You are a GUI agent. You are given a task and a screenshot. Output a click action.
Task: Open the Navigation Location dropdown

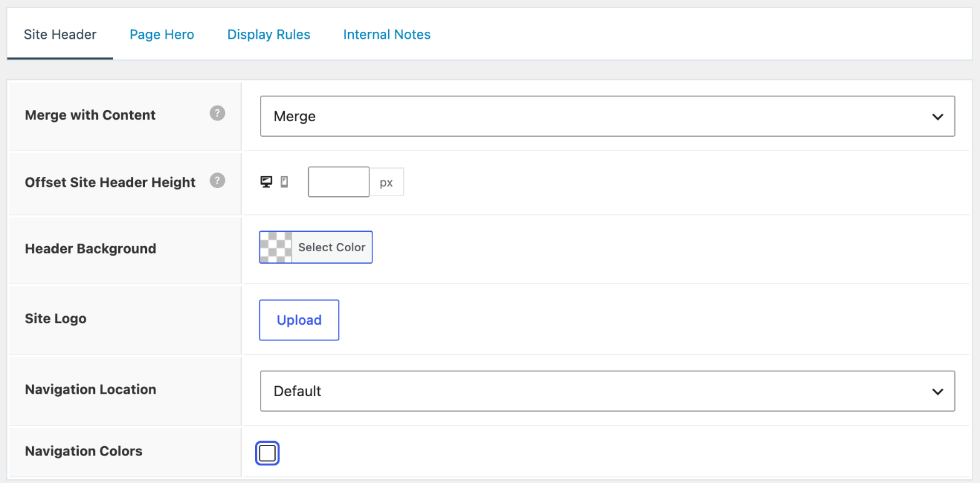click(x=607, y=391)
